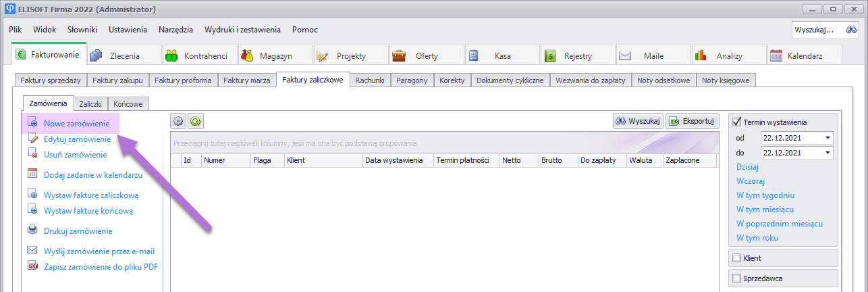The height and width of the screenshot is (292, 868).
Task: Click the Klient column header
Action: pos(323,160)
